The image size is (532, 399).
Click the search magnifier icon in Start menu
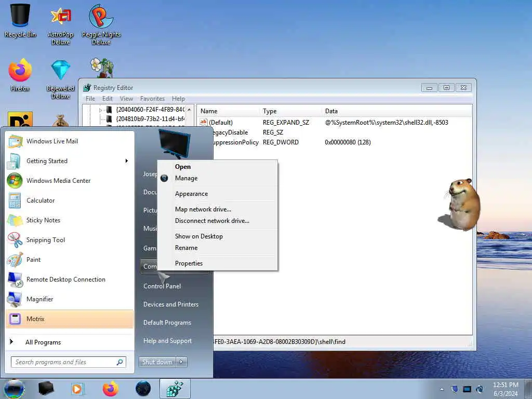pyautogui.click(x=120, y=362)
